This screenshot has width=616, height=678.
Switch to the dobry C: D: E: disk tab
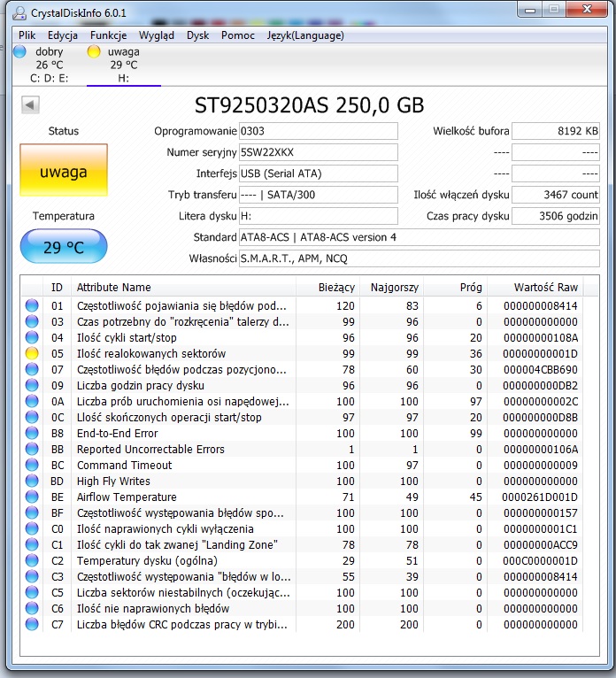coord(49,65)
